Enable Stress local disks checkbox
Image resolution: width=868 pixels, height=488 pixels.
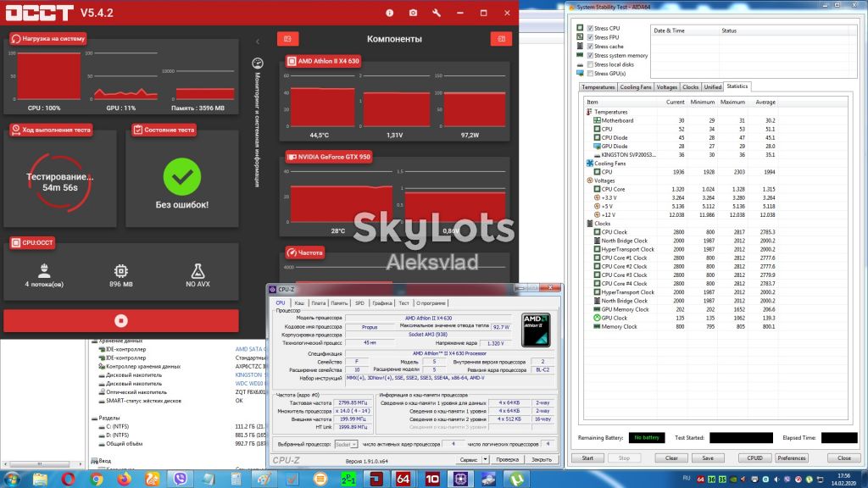click(590, 64)
